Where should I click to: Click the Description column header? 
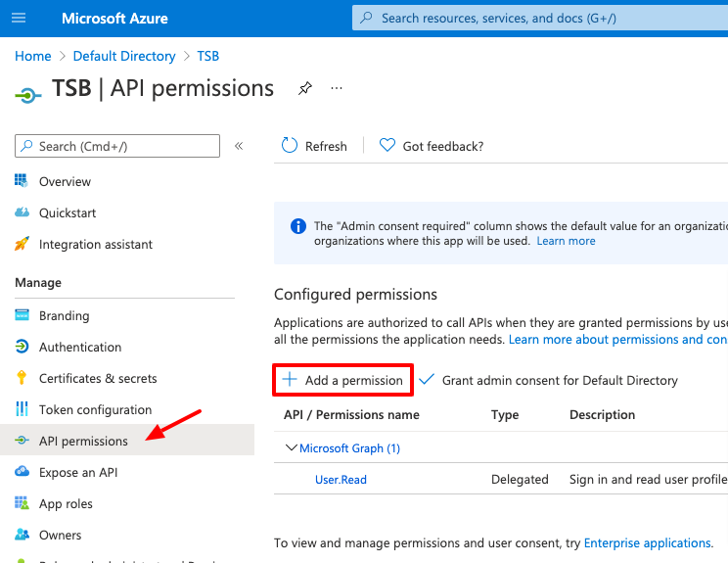(x=602, y=414)
